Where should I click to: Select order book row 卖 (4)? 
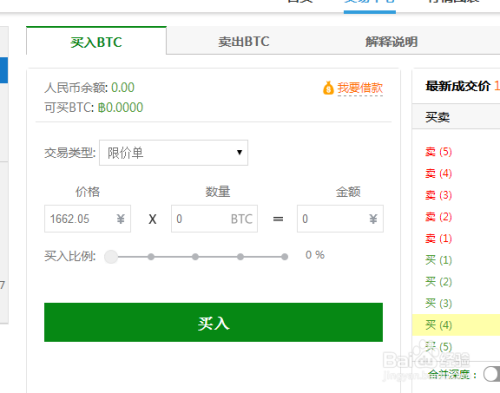pyautogui.click(x=456, y=174)
